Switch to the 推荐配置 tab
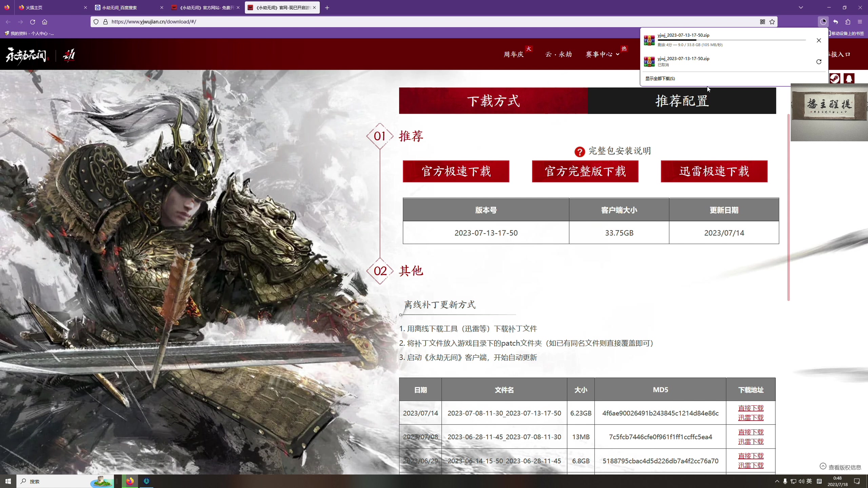868x488 pixels. 682,100
